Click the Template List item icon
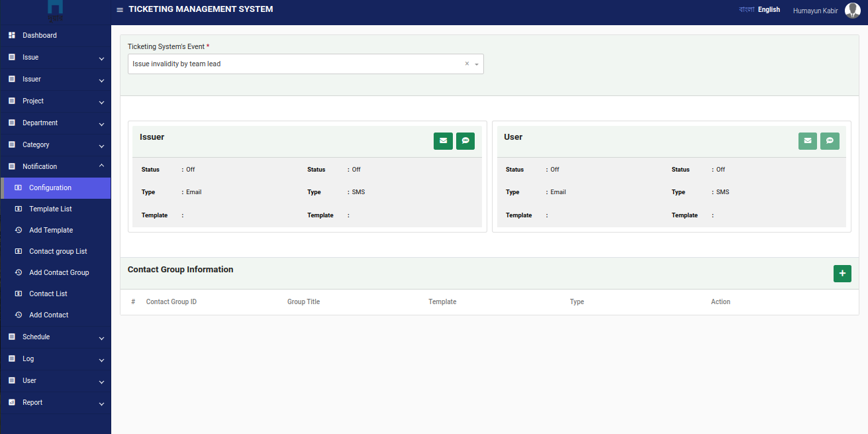This screenshot has height=434, width=868. pyautogui.click(x=19, y=209)
